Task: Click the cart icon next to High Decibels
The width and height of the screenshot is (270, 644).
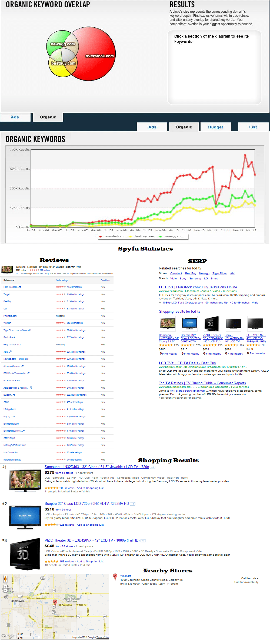Action: [x=19, y=287]
